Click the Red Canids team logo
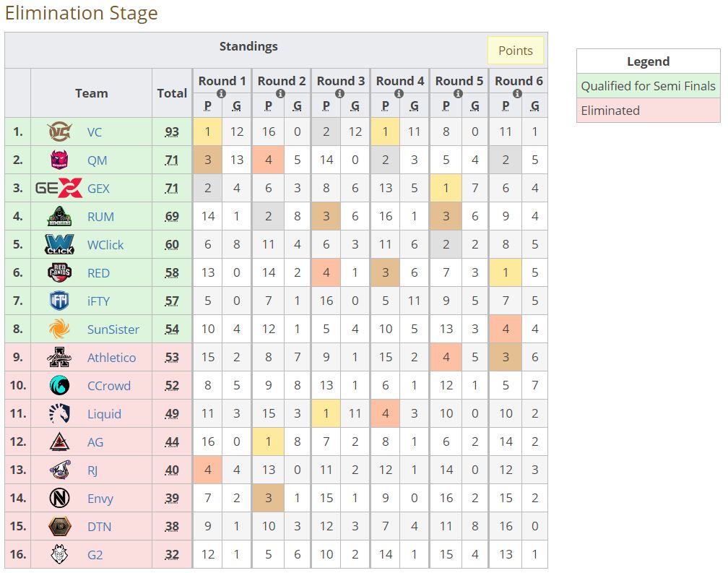728x573 pixels. [x=59, y=273]
